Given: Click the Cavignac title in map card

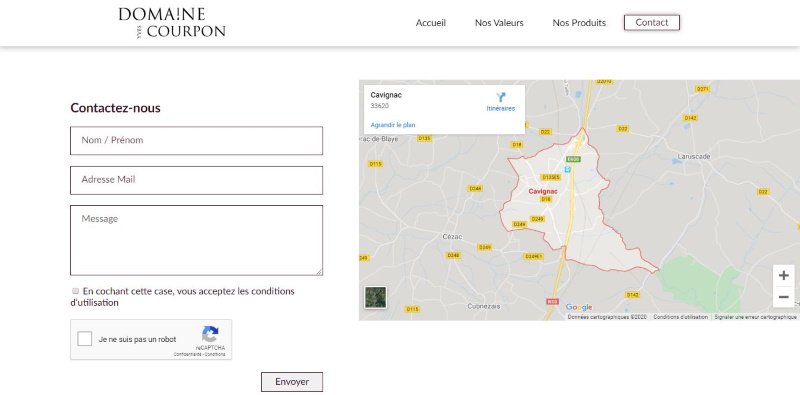Looking at the screenshot, I should (386, 95).
